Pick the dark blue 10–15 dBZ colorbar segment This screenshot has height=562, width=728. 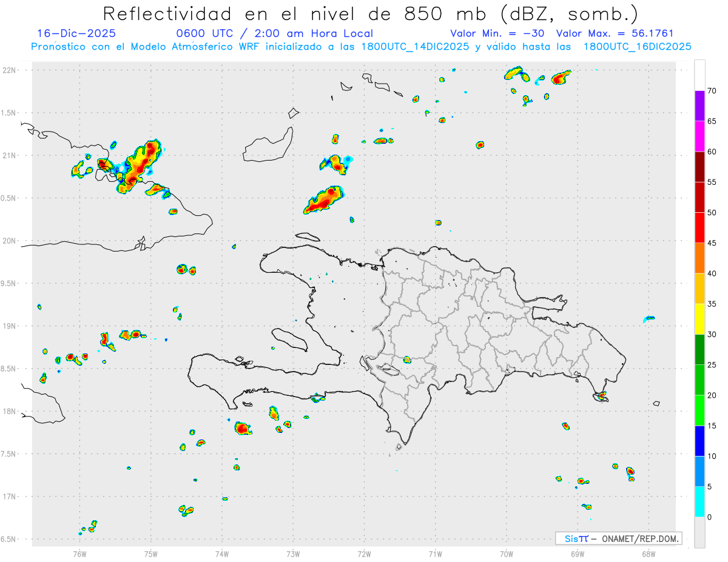click(699, 441)
